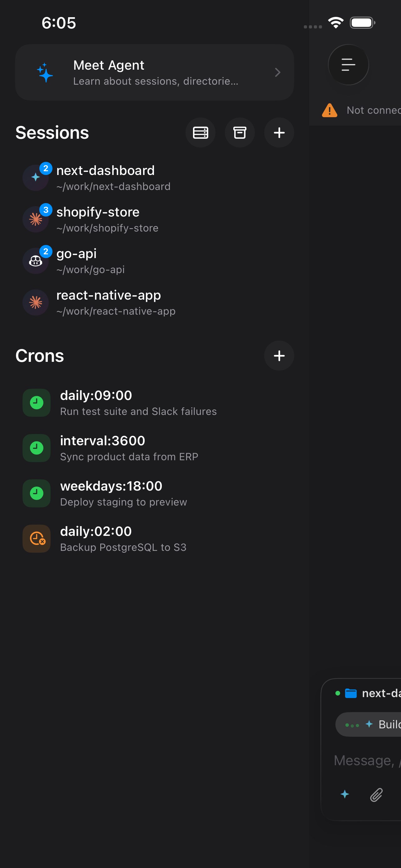Expand the Meet Agent card via its chevron

pyautogui.click(x=277, y=72)
